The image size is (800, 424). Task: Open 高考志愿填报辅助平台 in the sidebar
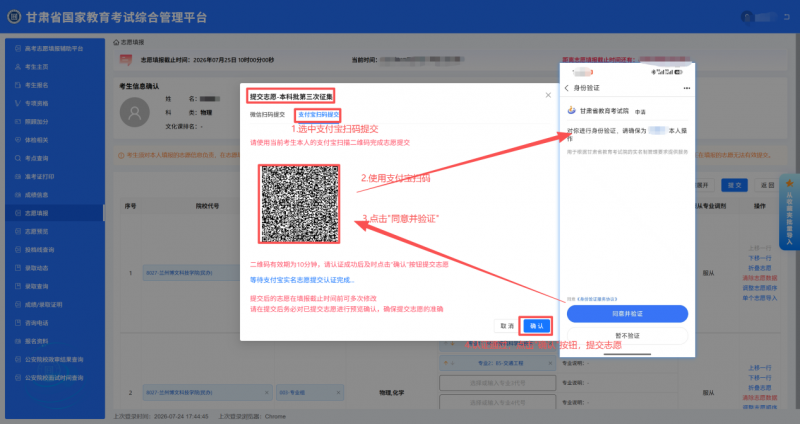pyautogui.click(x=54, y=48)
